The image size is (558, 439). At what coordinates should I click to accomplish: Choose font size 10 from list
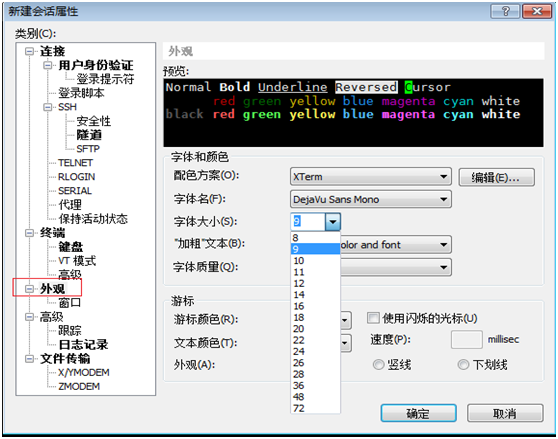tap(315, 261)
